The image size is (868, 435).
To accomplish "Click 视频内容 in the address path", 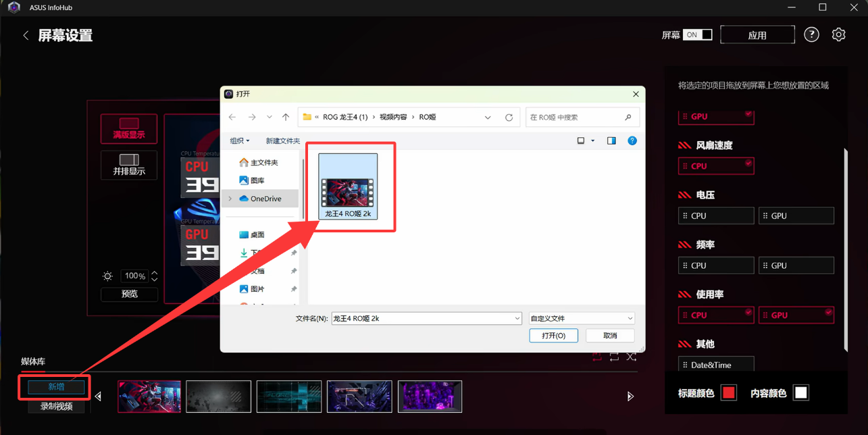I will point(393,117).
